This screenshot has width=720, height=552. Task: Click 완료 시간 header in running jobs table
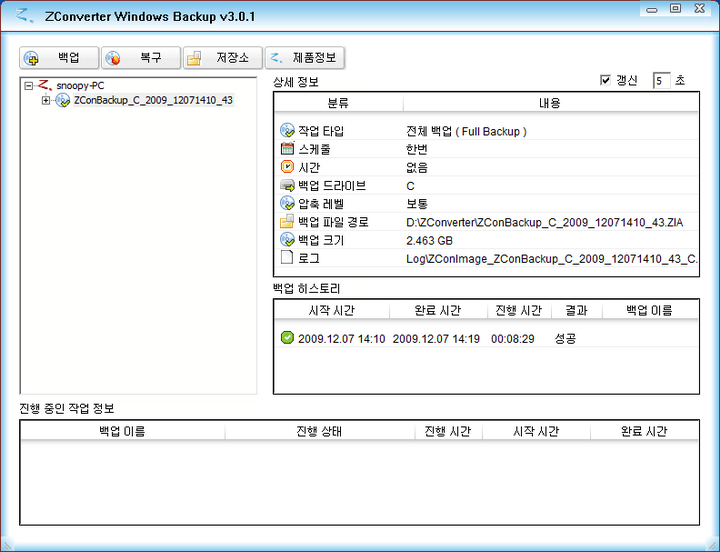(x=644, y=431)
